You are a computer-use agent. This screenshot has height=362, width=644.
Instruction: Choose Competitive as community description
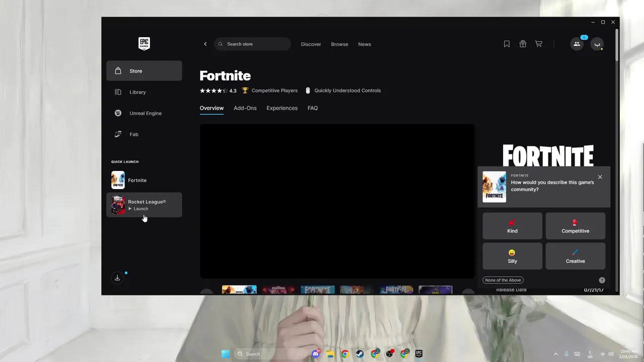(x=576, y=226)
